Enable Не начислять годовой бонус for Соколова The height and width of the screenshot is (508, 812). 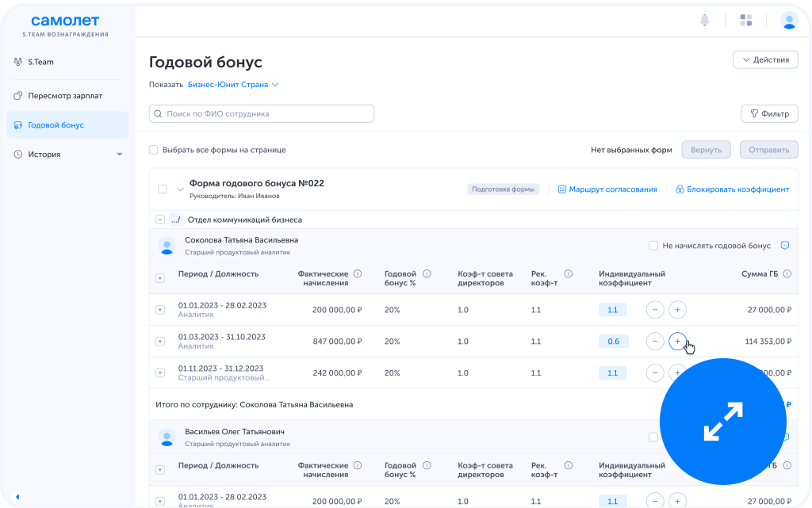(x=653, y=246)
